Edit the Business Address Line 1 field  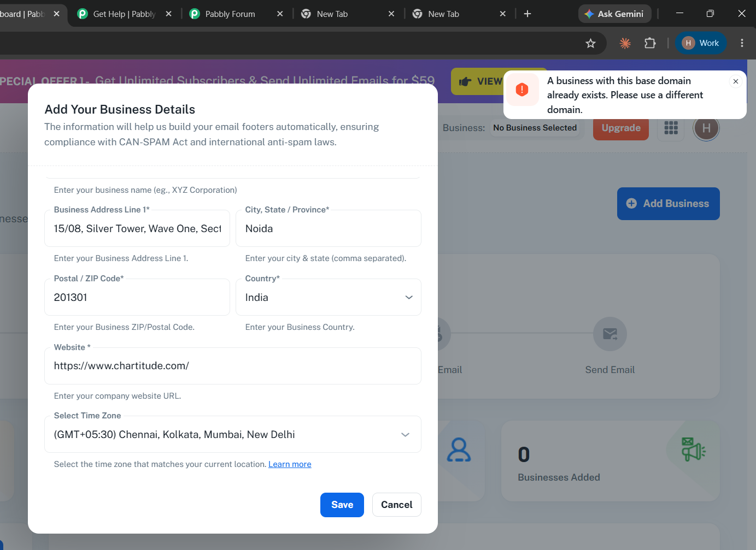tap(137, 228)
